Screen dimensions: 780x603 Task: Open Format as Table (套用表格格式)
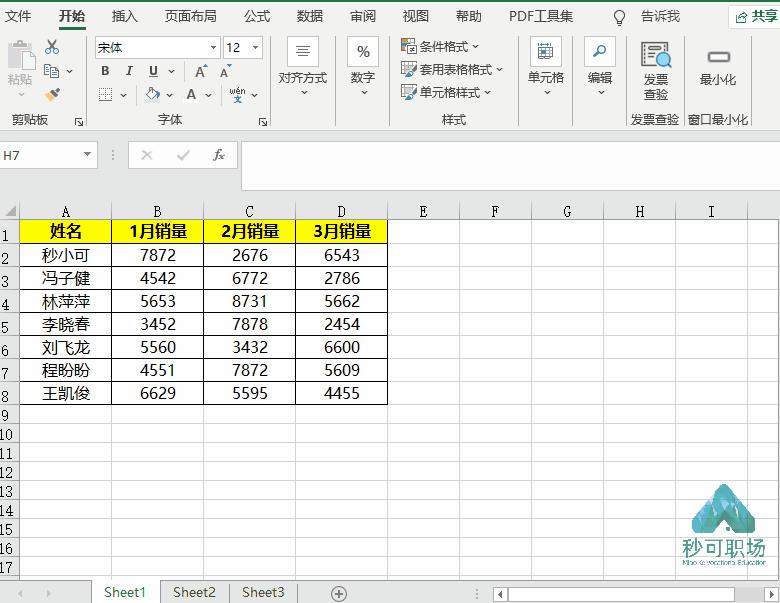point(452,70)
